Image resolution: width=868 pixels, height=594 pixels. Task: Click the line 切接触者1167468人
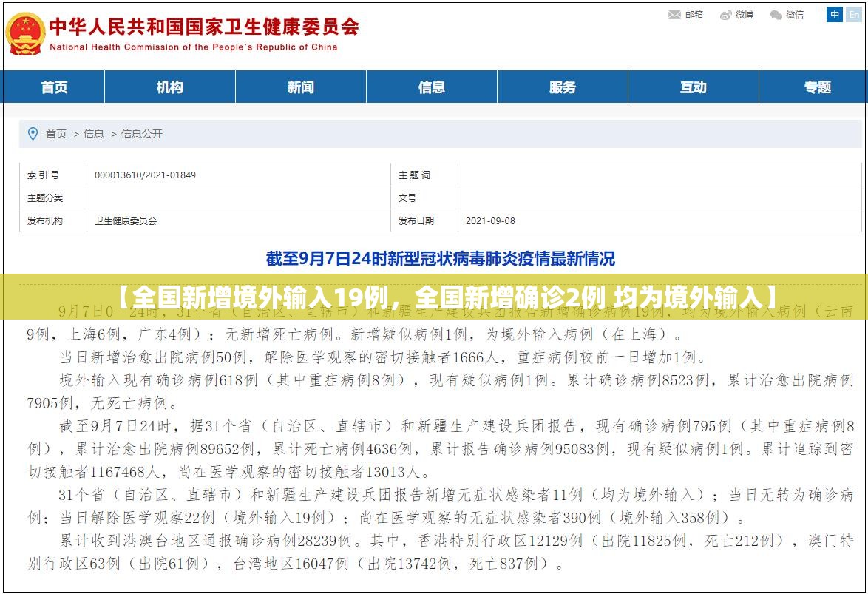[x=229, y=472]
